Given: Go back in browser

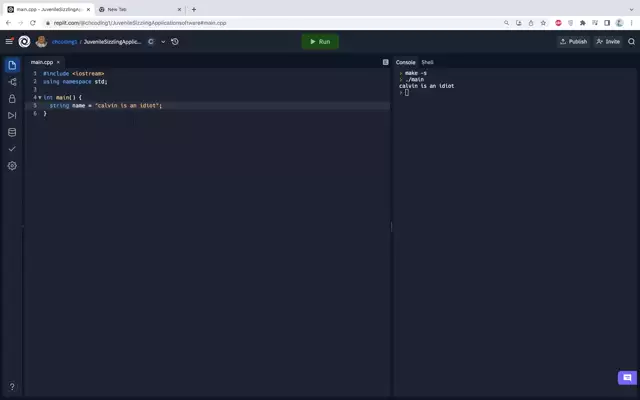Looking at the screenshot, I should coord(9,23).
